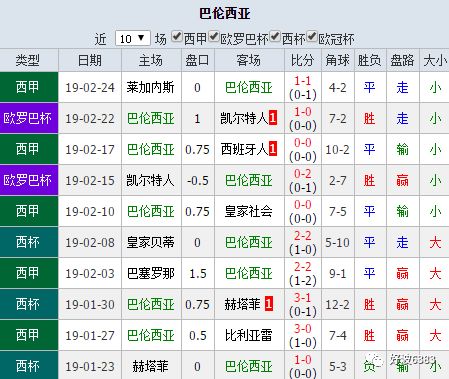
Task: Toggle the 欧冠杯 filter checkbox
Action: [x=311, y=36]
